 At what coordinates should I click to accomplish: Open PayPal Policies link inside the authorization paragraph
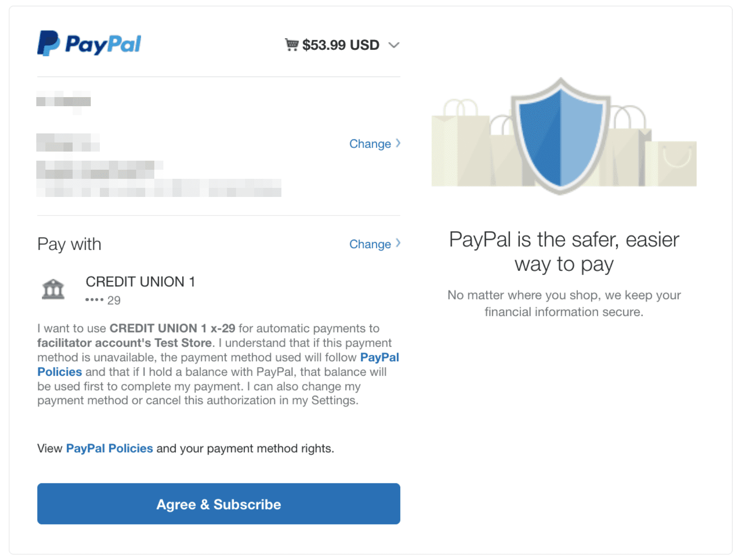coord(379,358)
